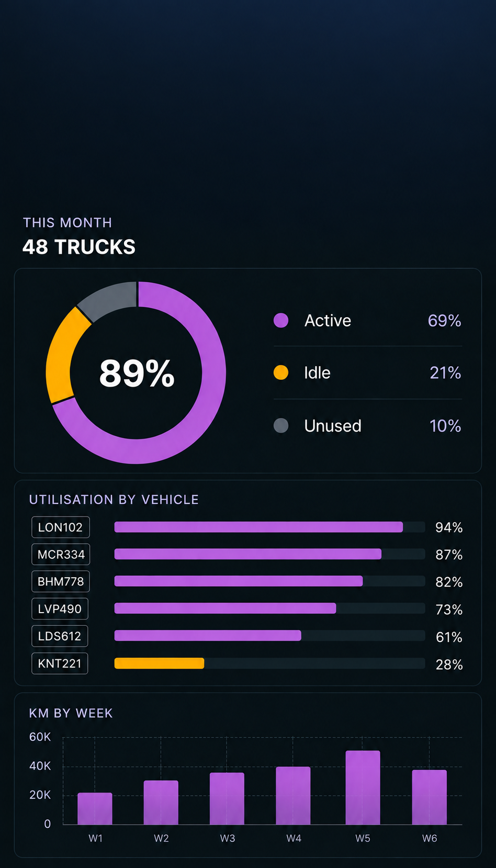
Task: Click the W3 bar in chart
Action: (227, 798)
